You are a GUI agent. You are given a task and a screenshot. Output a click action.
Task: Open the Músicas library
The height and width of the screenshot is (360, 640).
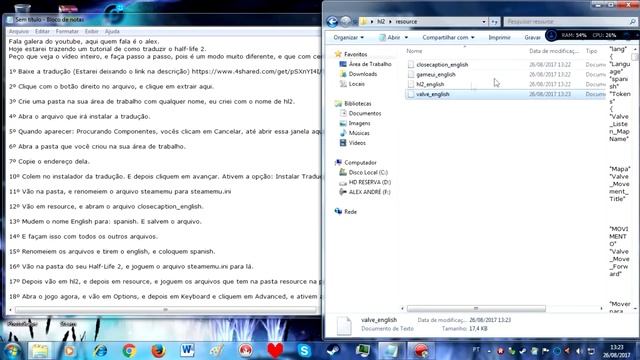tap(359, 133)
